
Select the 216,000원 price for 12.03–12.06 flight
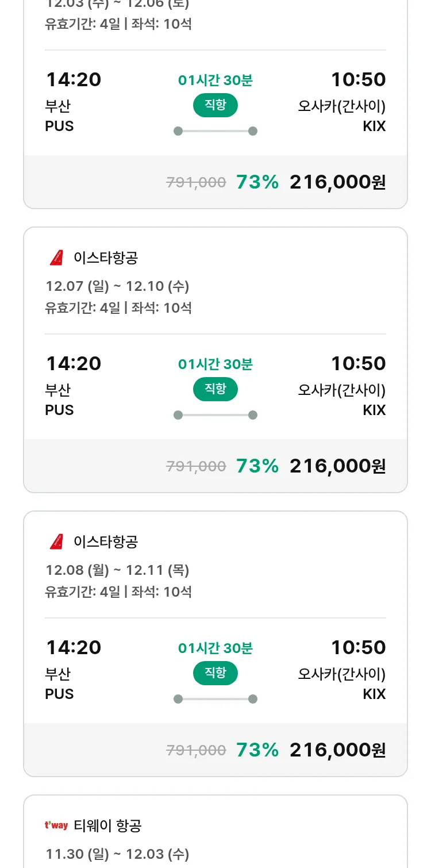point(337,182)
